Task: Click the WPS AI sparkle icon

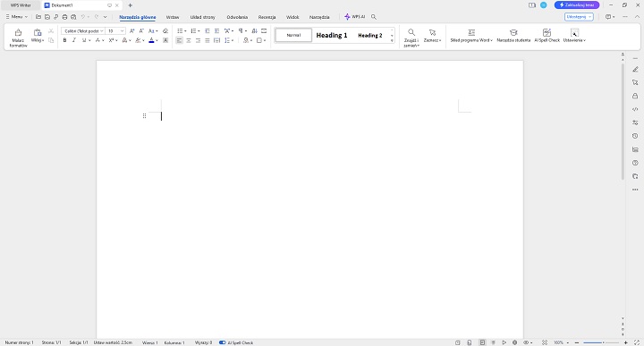Action: pos(347,17)
